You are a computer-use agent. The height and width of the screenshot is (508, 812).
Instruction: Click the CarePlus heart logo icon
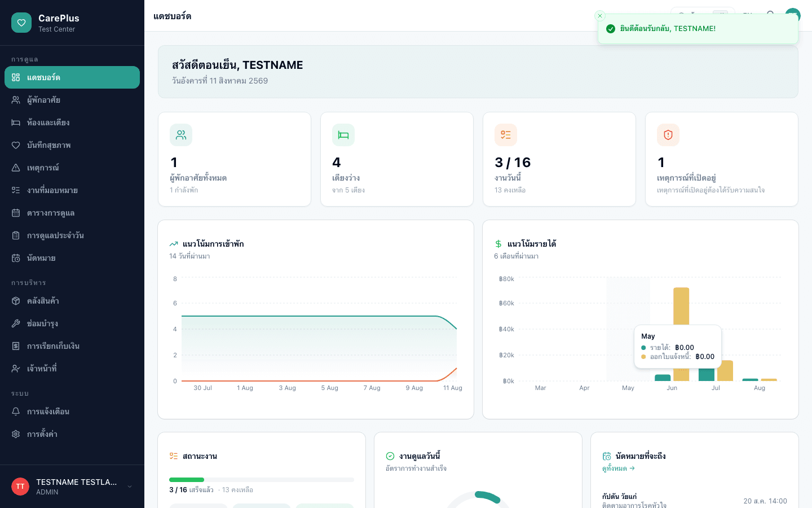[x=21, y=23]
